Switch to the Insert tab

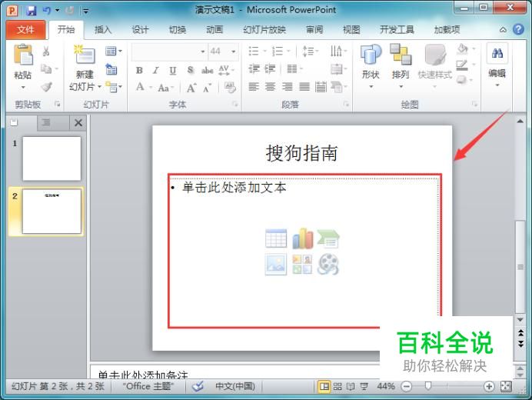(x=103, y=30)
